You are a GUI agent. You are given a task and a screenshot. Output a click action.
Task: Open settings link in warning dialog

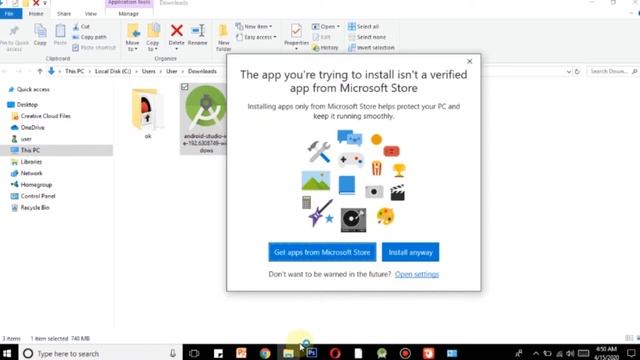417,274
